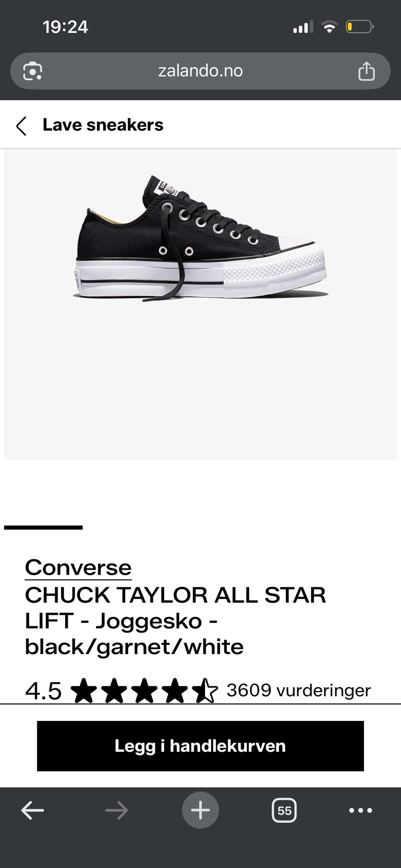Open the 3609 vurderinger reviews link

[299, 690]
